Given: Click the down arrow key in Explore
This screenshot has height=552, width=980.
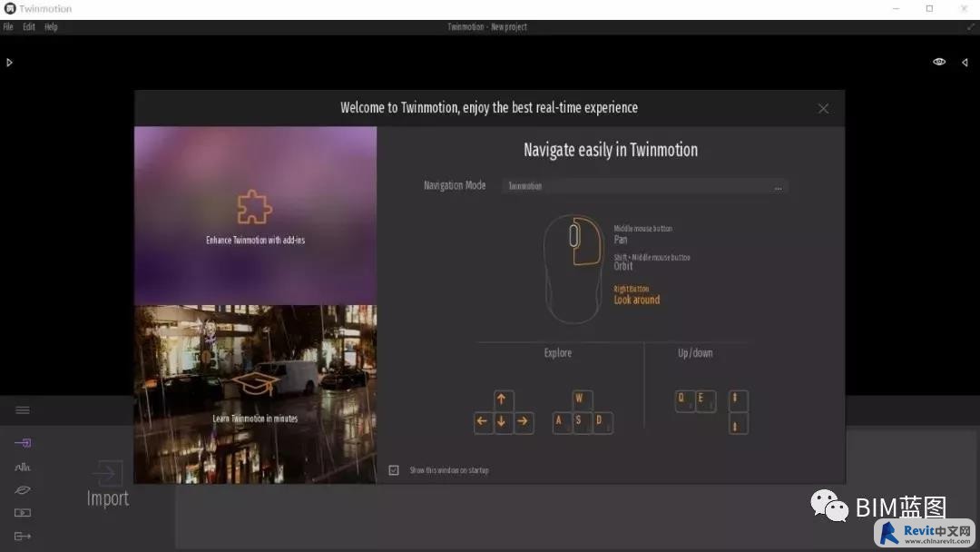Looking at the screenshot, I should 503,422.
